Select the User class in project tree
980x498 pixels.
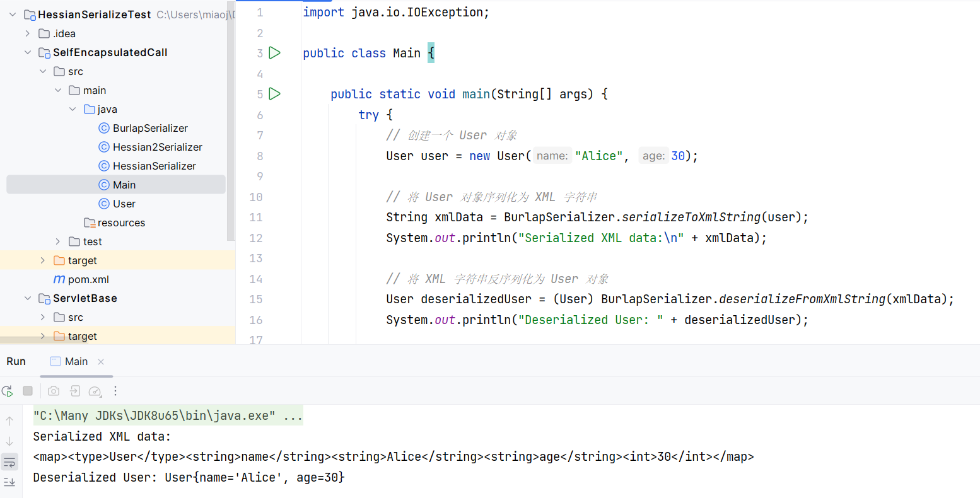[x=124, y=204]
